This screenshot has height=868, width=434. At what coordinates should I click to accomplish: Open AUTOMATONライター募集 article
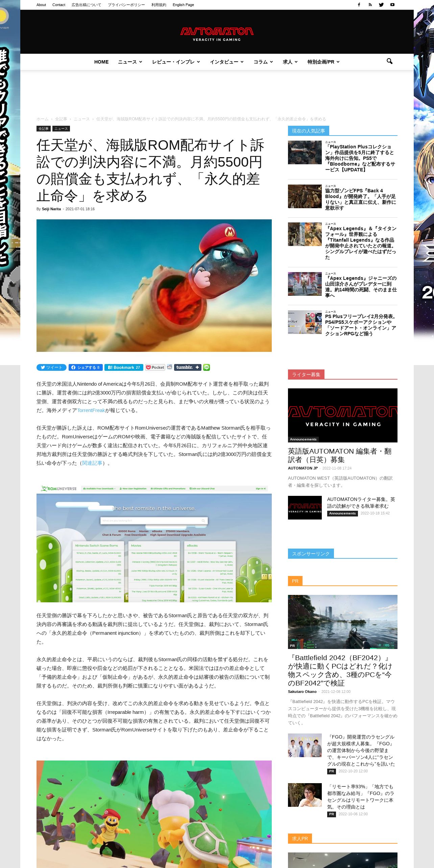point(361,503)
